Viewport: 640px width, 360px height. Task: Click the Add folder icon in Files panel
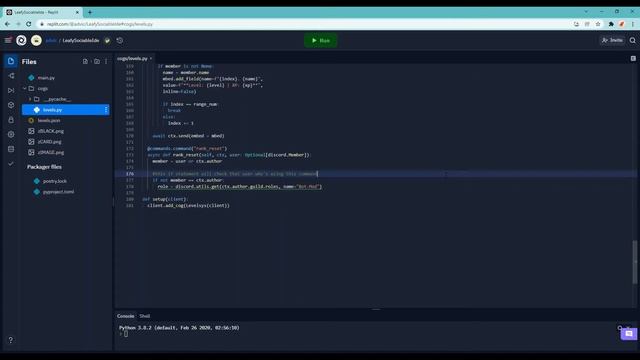coord(97,62)
